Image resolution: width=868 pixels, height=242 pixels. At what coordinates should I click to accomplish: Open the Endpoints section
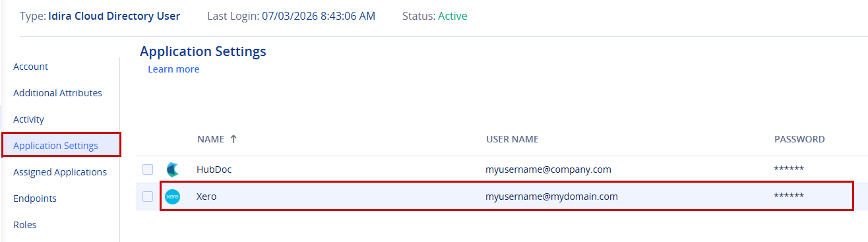point(35,198)
